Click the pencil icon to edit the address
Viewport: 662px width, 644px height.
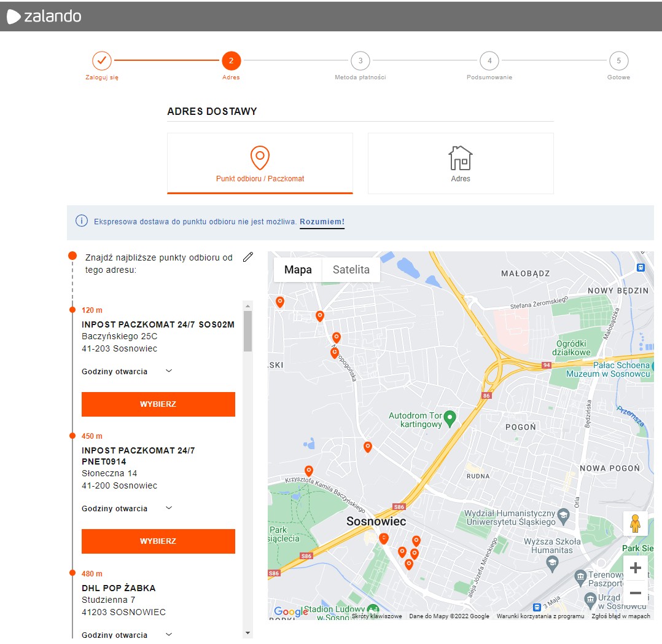point(248,257)
